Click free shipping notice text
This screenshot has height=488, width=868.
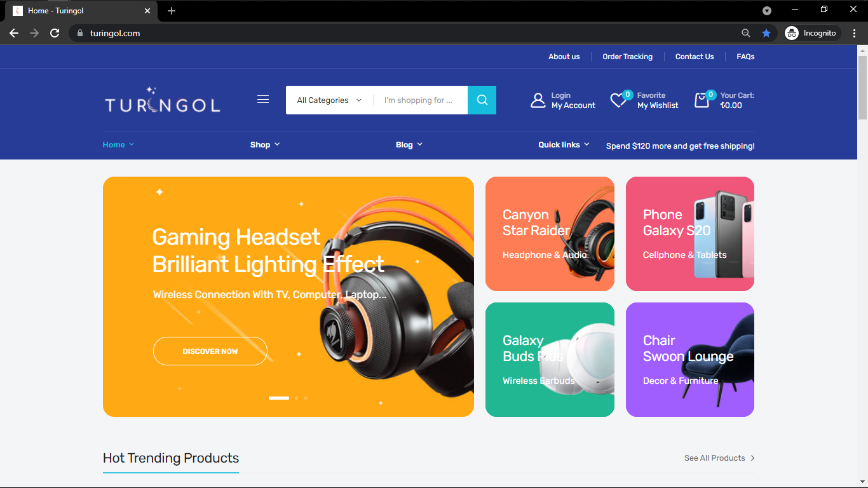(681, 146)
